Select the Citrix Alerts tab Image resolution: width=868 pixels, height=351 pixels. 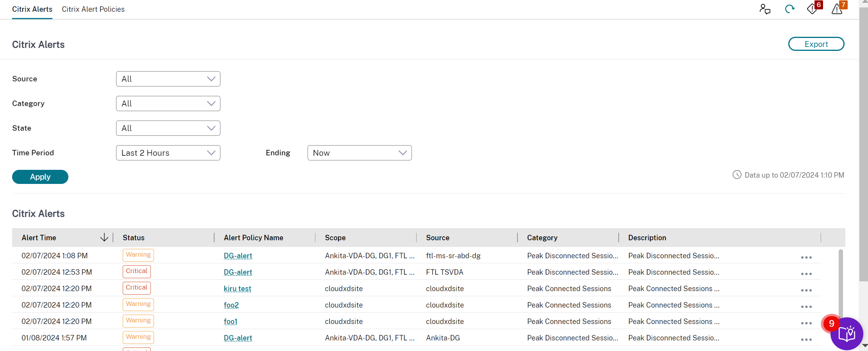point(32,9)
